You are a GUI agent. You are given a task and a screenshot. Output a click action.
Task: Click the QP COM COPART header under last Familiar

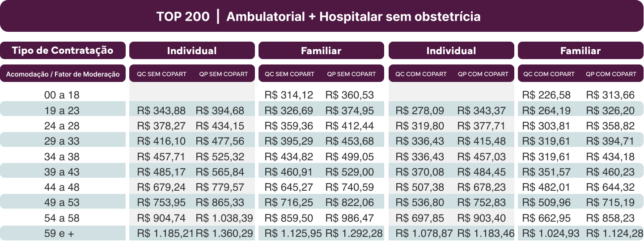click(611, 74)
